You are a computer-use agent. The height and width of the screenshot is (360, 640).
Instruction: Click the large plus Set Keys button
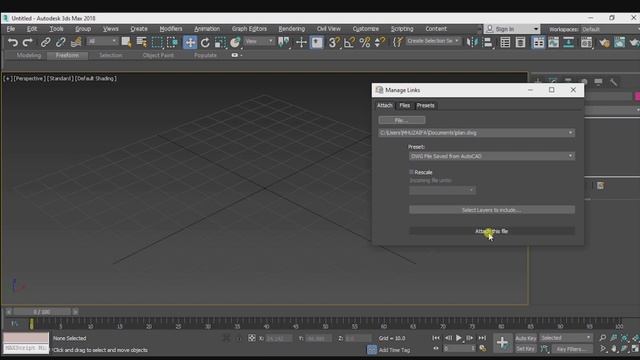pos(502,342)
